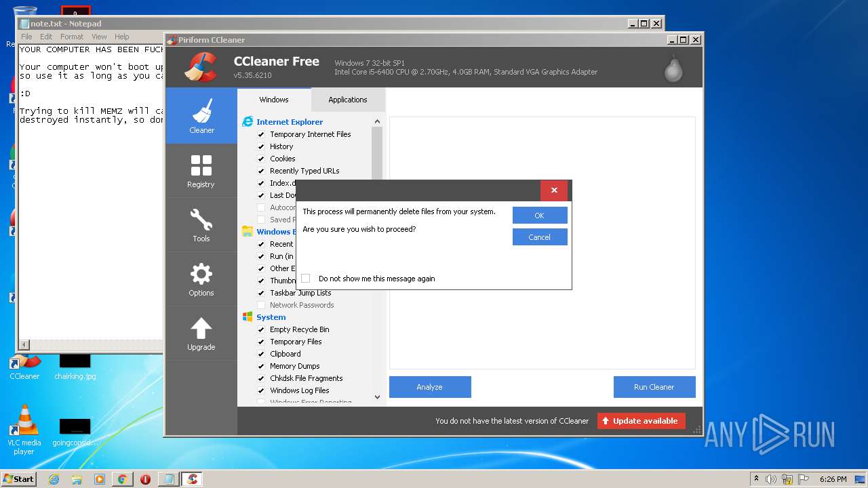Click the volume speaker tray icon
The width and height of the screenshot is (868, 488).
tap(771, 479)
